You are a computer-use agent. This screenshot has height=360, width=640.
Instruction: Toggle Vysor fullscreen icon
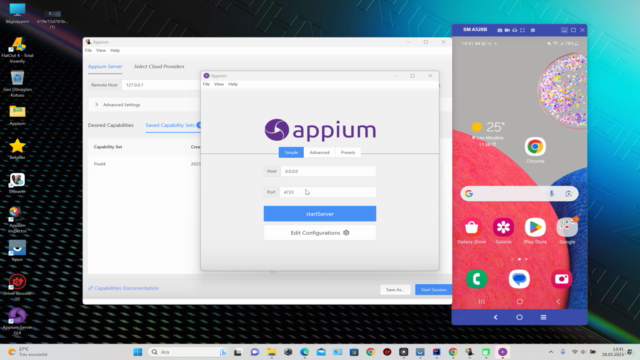(x=522, y=30)
